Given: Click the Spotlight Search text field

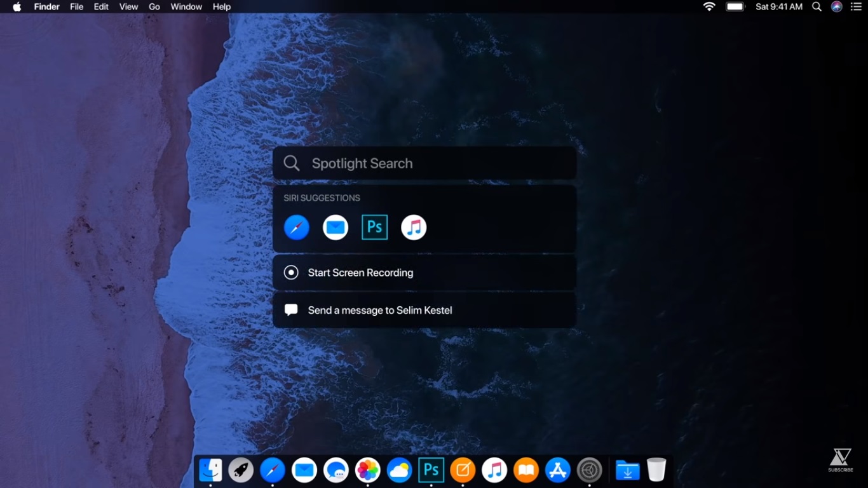Looking at the screenshot, I should click(x=424, y=163).
